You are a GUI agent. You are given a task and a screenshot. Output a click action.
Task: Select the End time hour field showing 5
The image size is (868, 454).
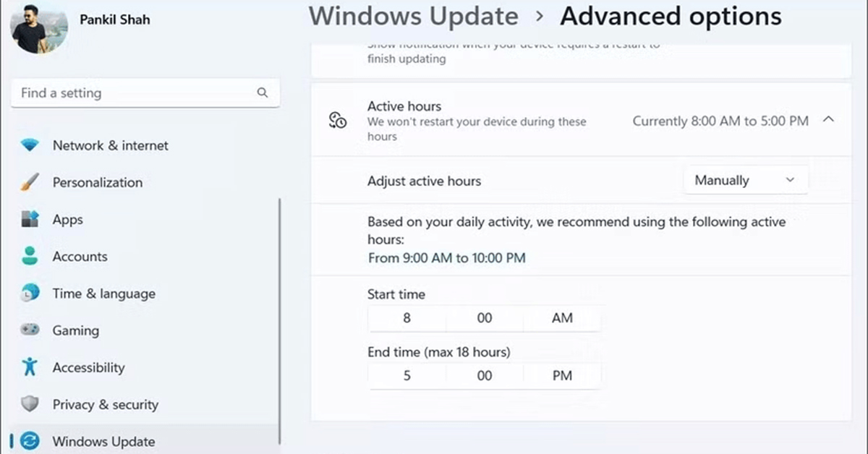coord(407,375)
